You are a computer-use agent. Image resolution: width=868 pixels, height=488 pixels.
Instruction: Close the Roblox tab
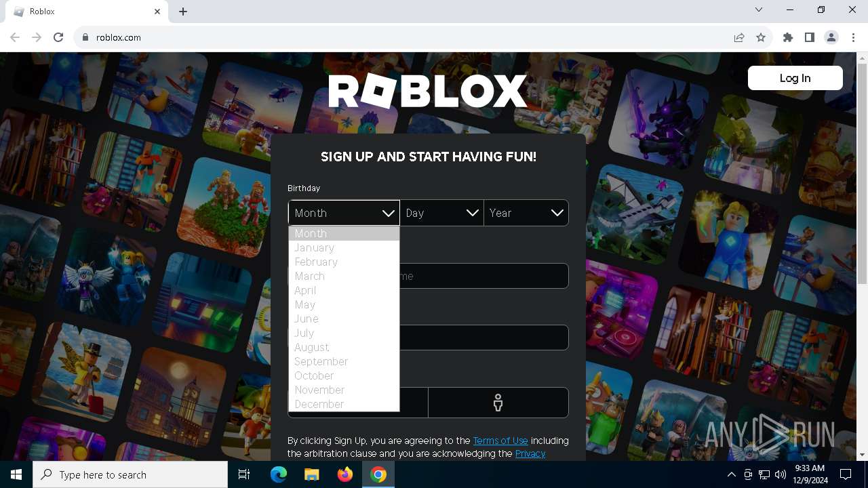coord(157,12)
